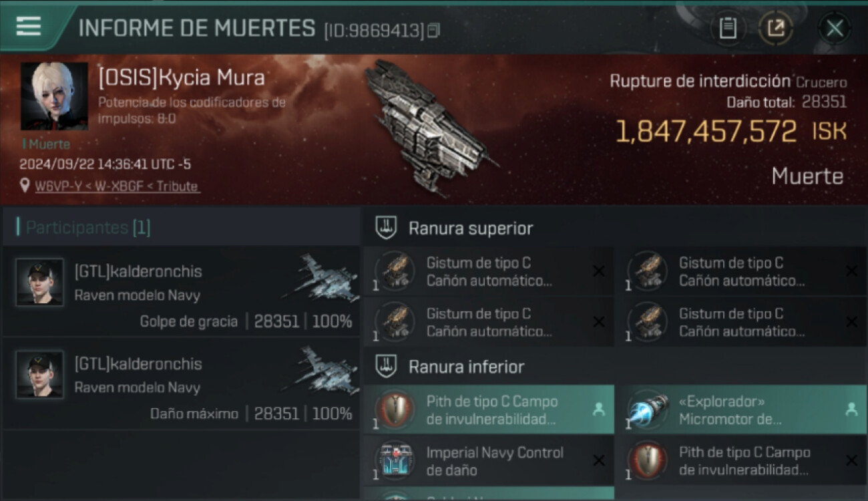
Task: Open kalderonchis Daño máximo entry
Action: [x=182, y=383]
